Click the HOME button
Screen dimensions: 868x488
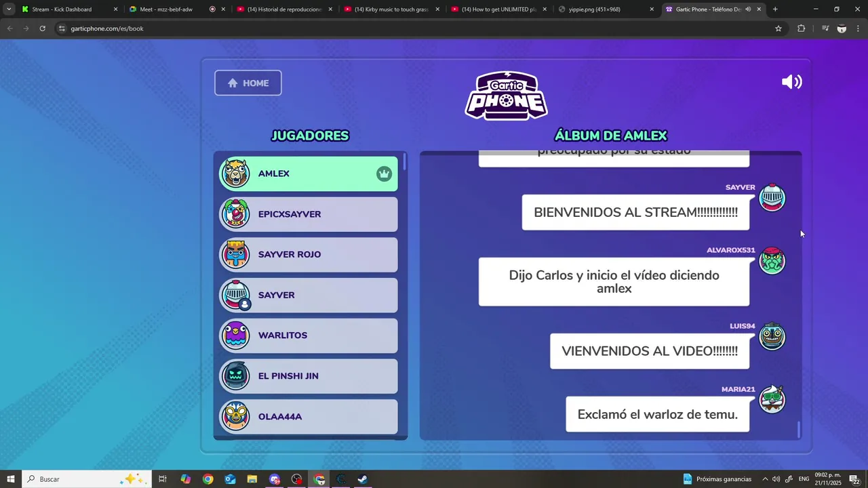(x=248, y=83)
